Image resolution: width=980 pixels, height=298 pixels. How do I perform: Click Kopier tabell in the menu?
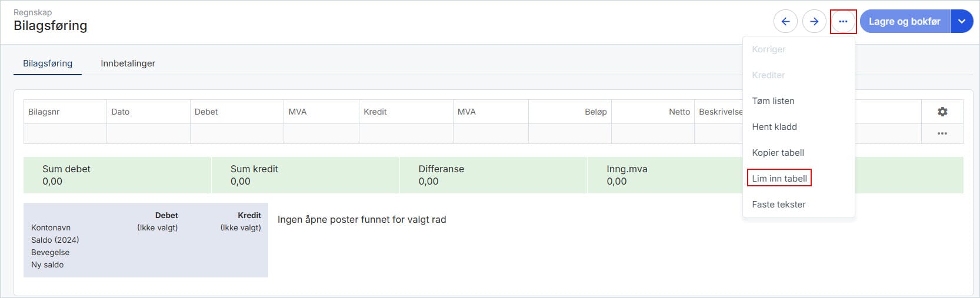point(778,153)
